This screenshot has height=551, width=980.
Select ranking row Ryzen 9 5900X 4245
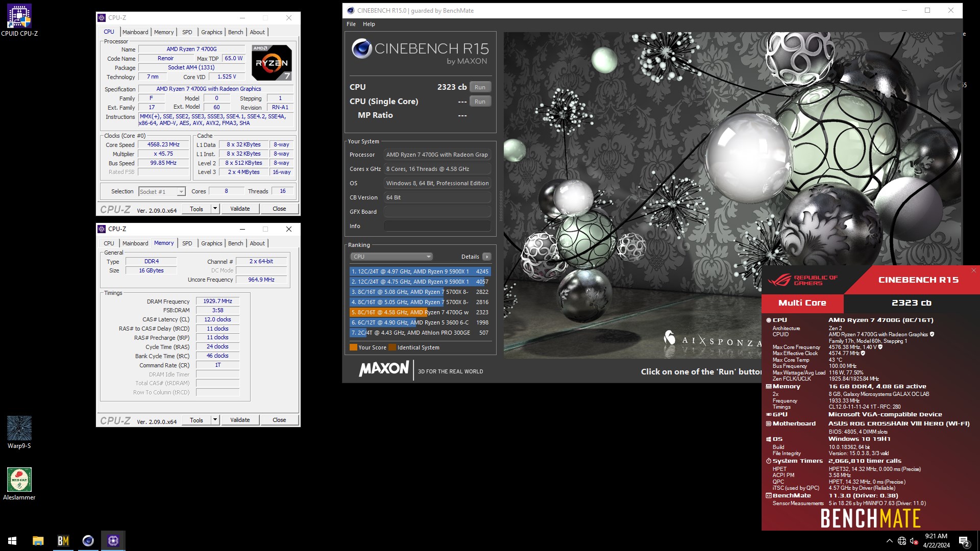click(420, 271)
